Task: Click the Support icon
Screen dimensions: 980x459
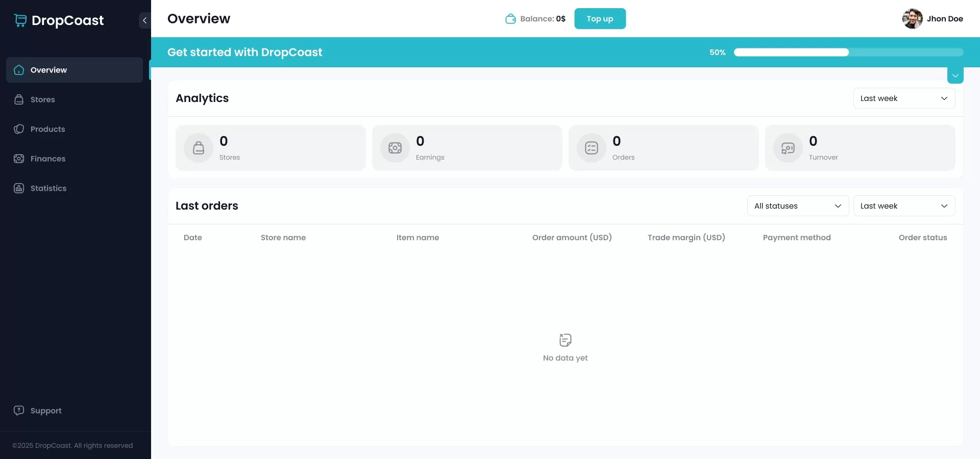Action: click(x=18, y=411)
